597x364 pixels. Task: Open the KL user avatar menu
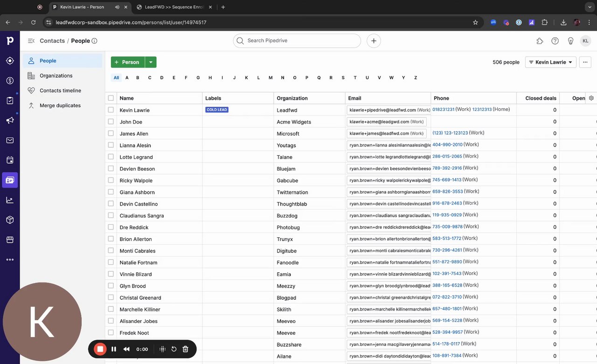[586, 41]
